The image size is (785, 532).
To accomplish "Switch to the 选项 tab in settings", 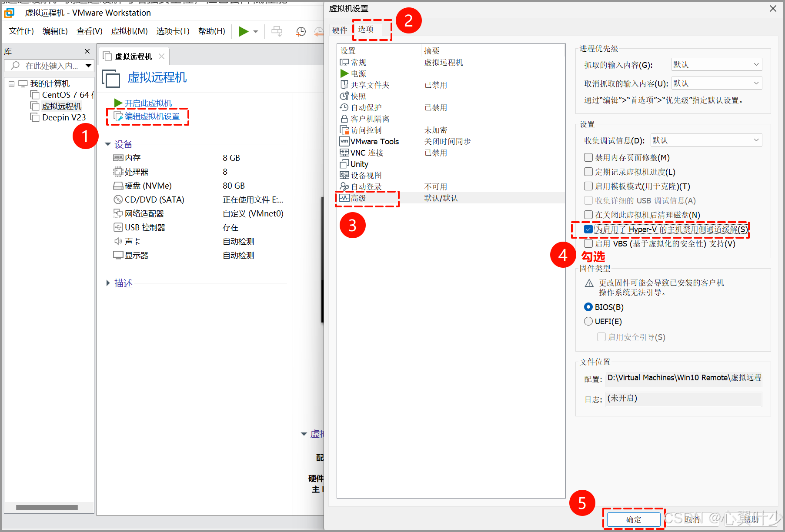I will click(366, 29).
